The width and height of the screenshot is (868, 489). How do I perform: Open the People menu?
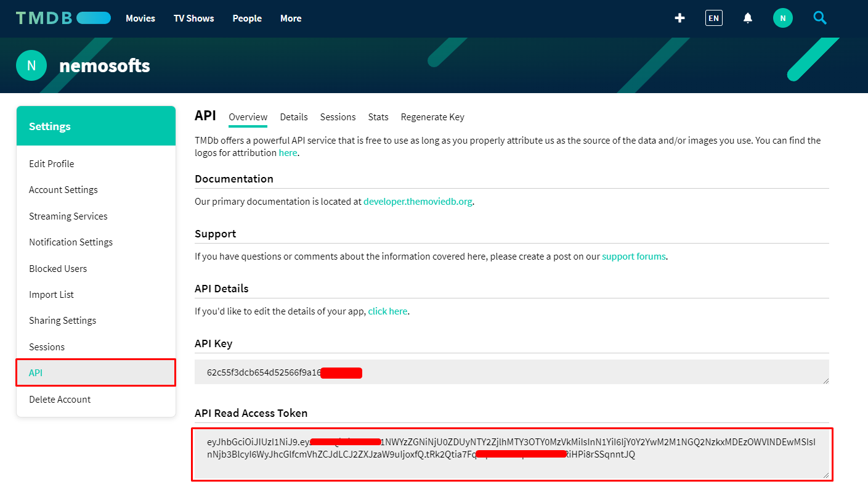(x=247, y=18)
